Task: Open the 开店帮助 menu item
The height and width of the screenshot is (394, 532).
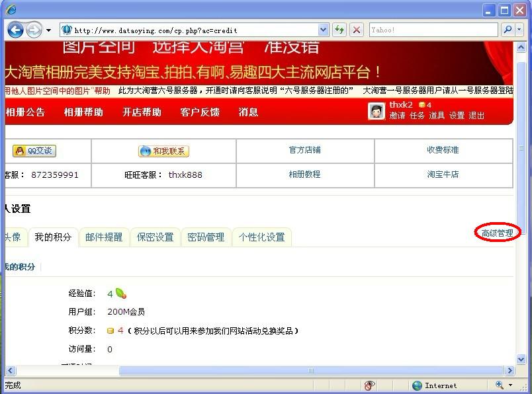Action: 142,112
